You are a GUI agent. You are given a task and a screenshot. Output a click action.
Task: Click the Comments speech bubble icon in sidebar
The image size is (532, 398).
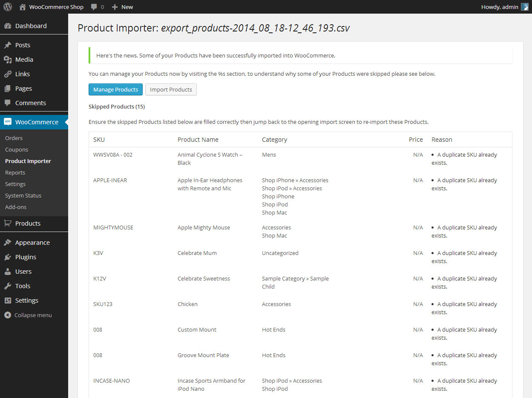tap(8, 103)
